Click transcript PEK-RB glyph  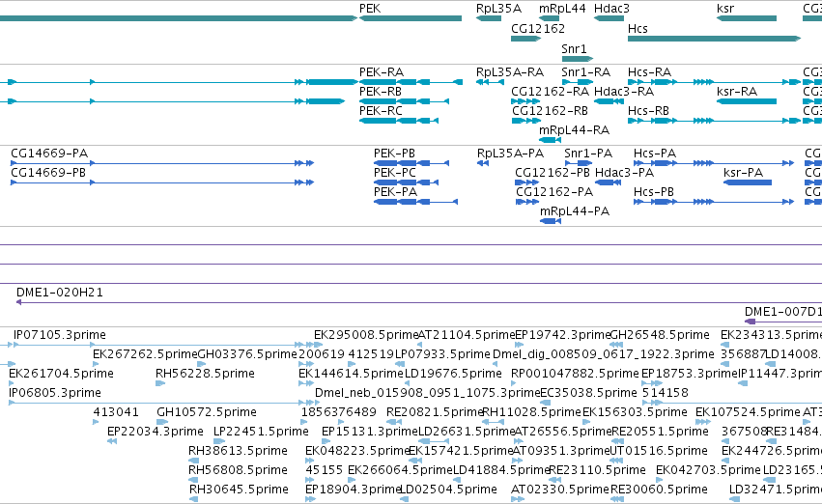404,101
